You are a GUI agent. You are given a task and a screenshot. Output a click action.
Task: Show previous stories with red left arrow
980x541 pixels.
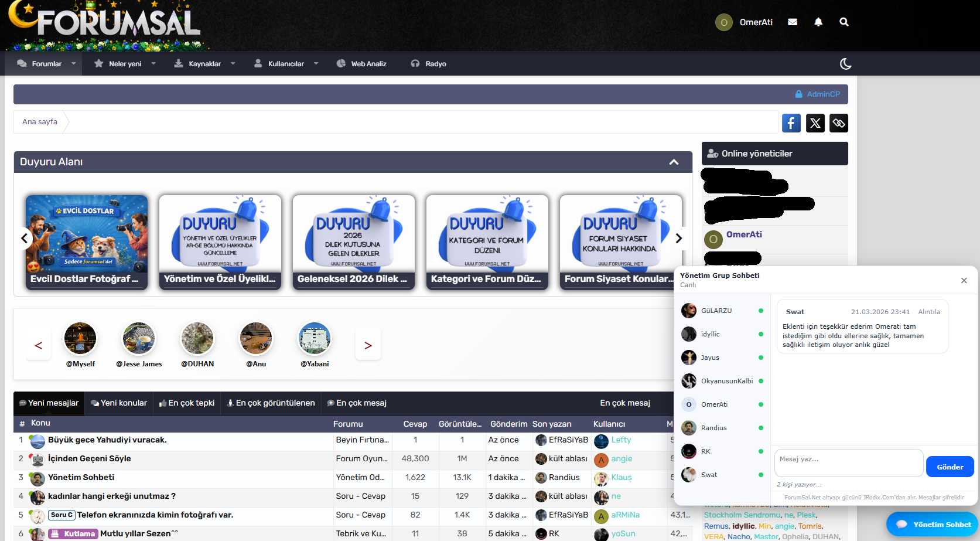coord(39,345)
